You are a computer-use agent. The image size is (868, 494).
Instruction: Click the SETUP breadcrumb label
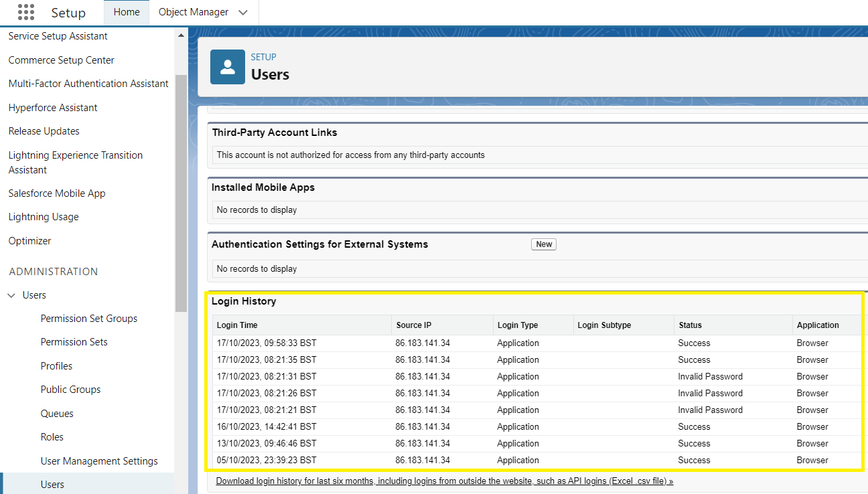[263, 57]
